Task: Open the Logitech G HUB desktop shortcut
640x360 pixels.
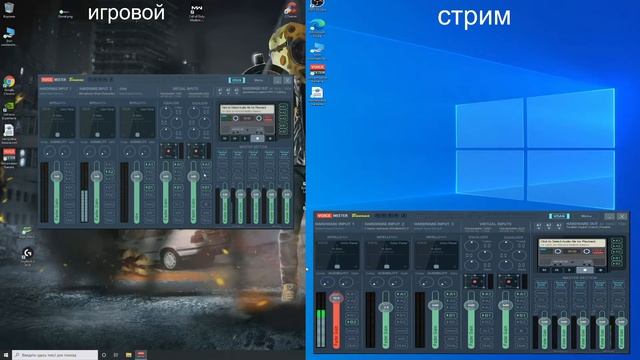Action: tap(27, 256)
